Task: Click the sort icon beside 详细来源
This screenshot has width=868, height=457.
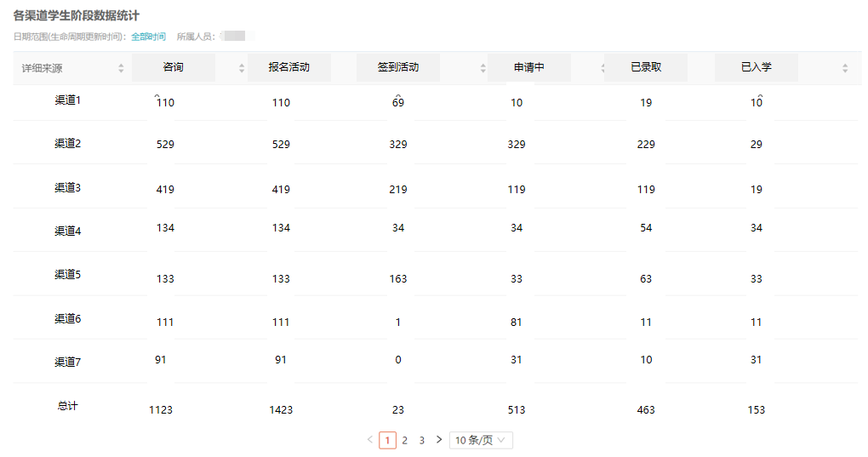Action: click(121, 68)
